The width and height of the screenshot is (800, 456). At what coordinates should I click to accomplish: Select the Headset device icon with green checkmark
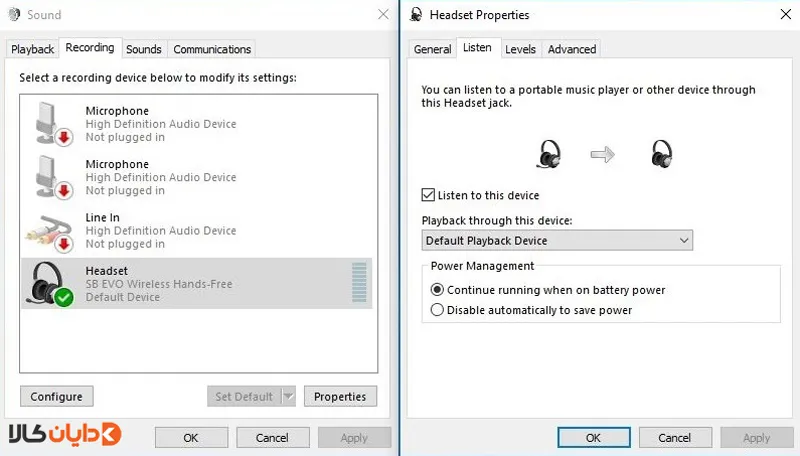click(x=50, y=284)
